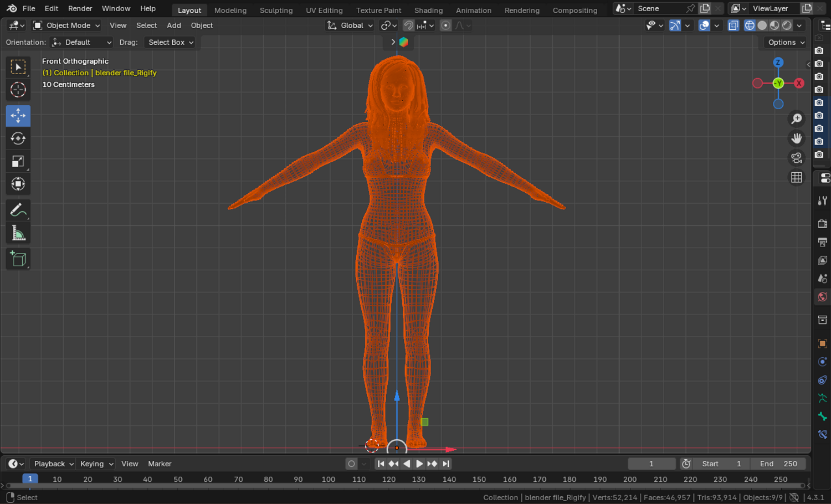The height and width of the screenshot is (504, 831).
Task: Open the View Layer properties tab
Action: coord(823,260)
